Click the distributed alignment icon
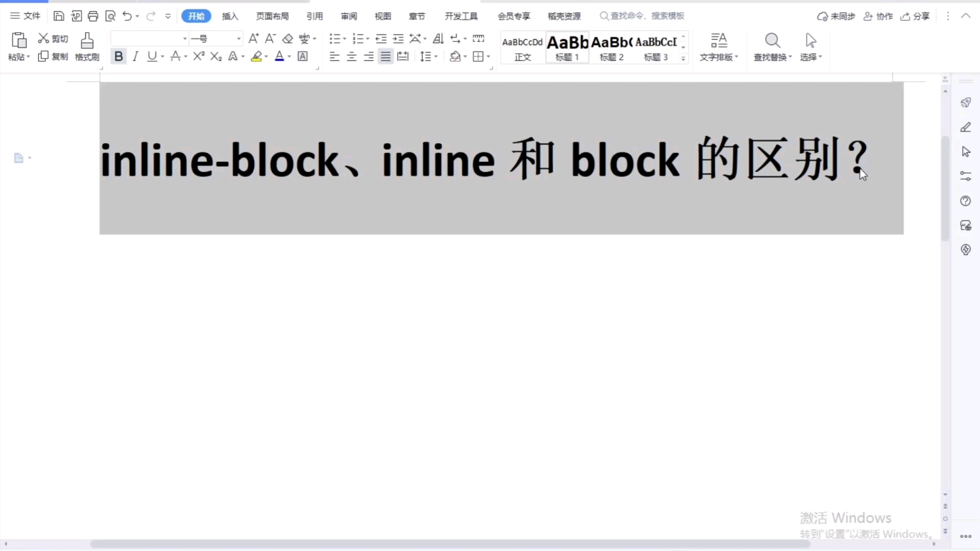 [x=403, y=56]
